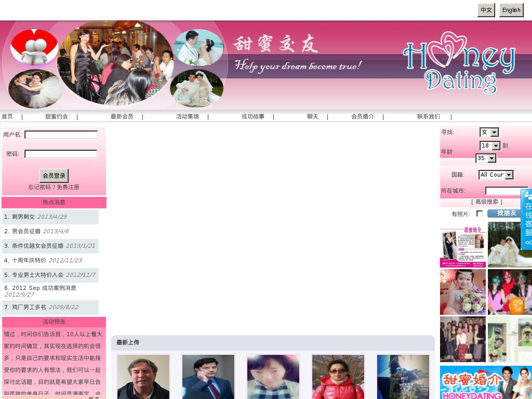Expand the maximum age dropdown showing 35
The width and height of the screenshot is (532, 399).
486,158
